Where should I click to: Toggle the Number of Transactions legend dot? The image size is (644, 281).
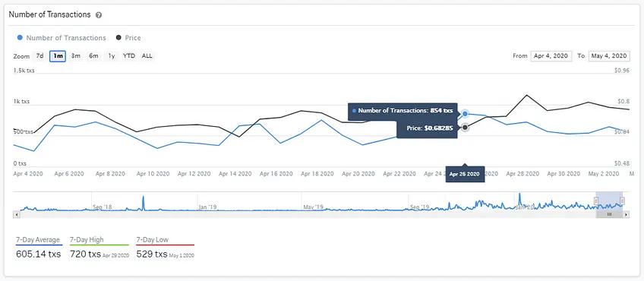click(x=20, y=38)
